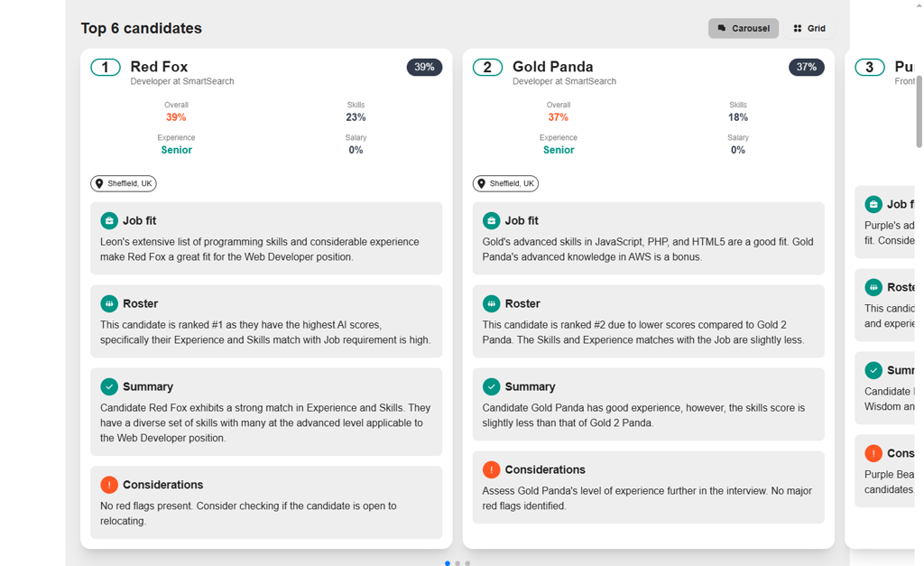
Task: Open Red Fox candidate name
Action: click(x=159, y=67)
